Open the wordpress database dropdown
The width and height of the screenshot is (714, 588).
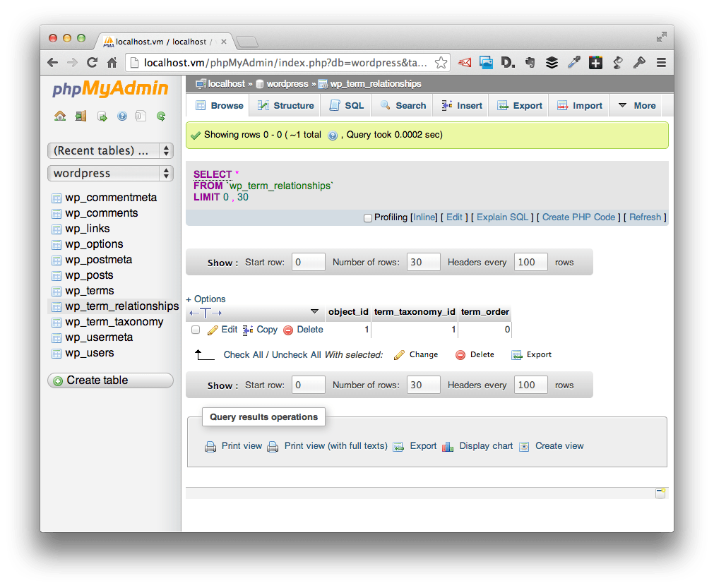(x=110, y=173)
